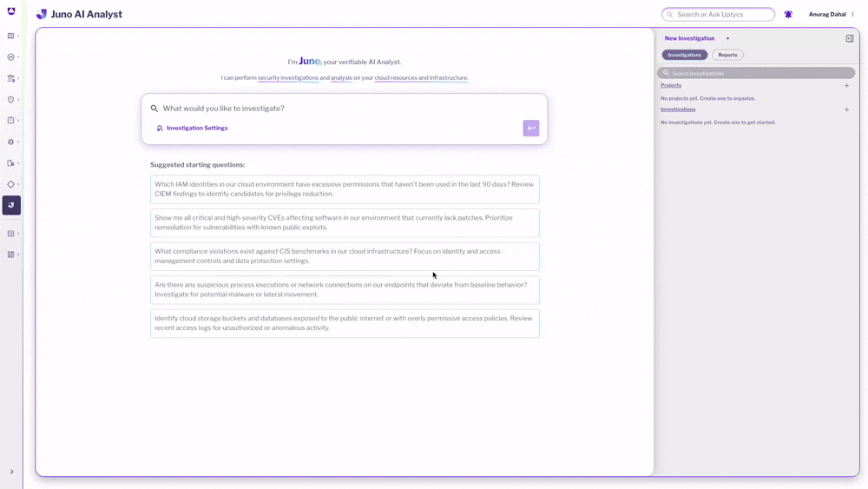Add a new investigation with plus icon

click(x=846, y=109)
